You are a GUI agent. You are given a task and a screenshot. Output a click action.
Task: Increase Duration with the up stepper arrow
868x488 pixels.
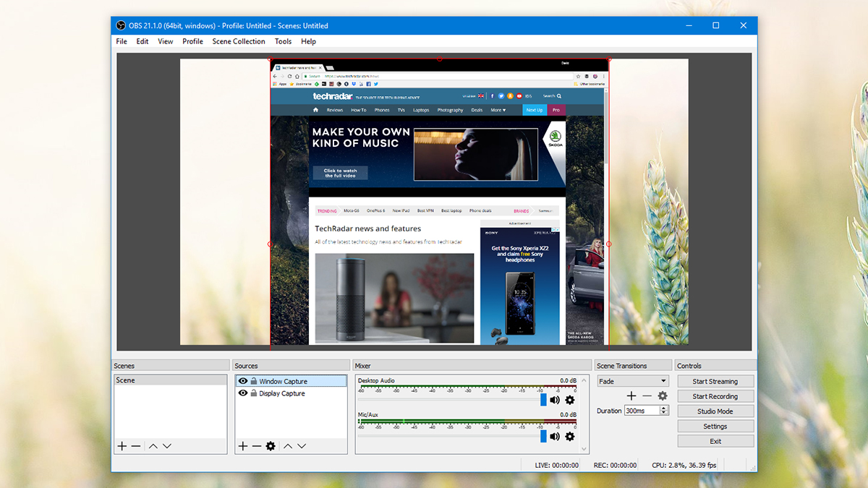click(664, 408)
